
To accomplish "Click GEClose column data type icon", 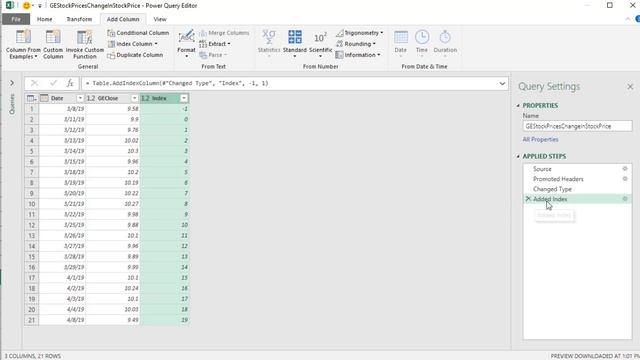I will pos(91,98).
